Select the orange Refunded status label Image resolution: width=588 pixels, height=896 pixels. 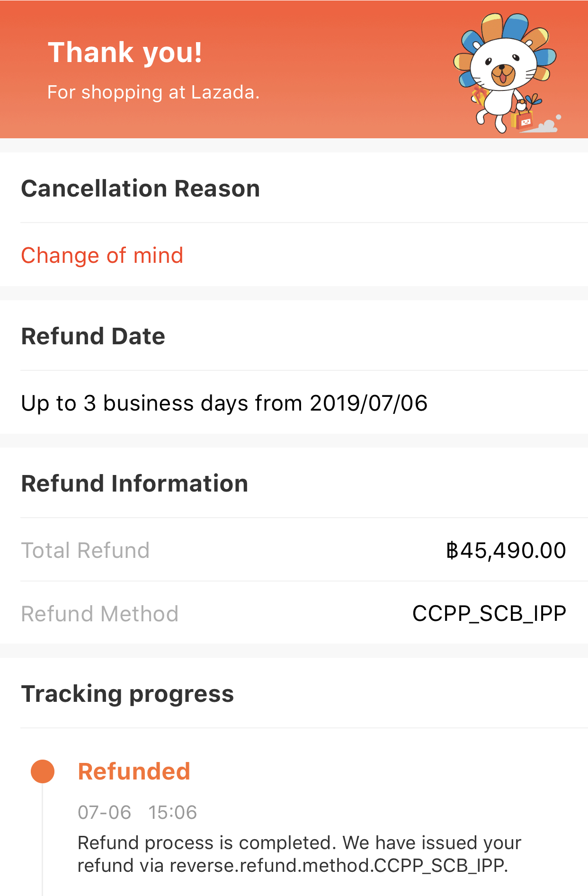(134, 771)
